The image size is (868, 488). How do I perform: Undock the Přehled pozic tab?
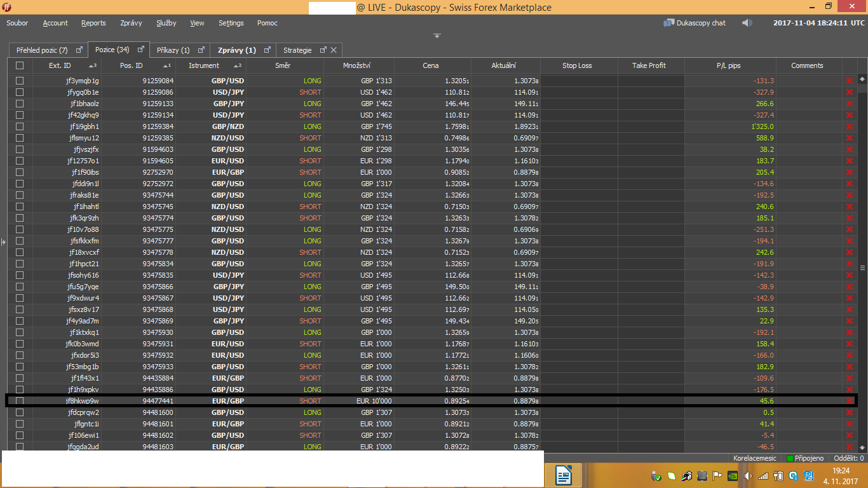coord(79,50)
